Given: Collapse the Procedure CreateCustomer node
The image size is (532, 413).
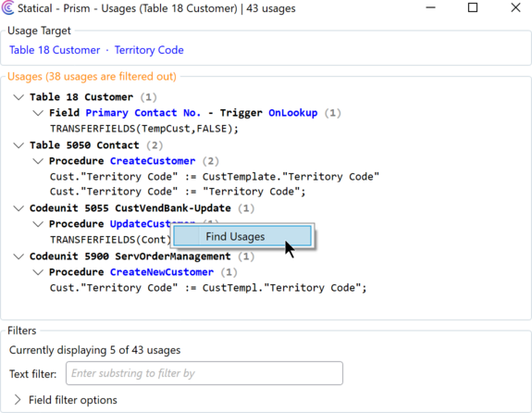Looking at the screenshot, I should pos(38,161).
